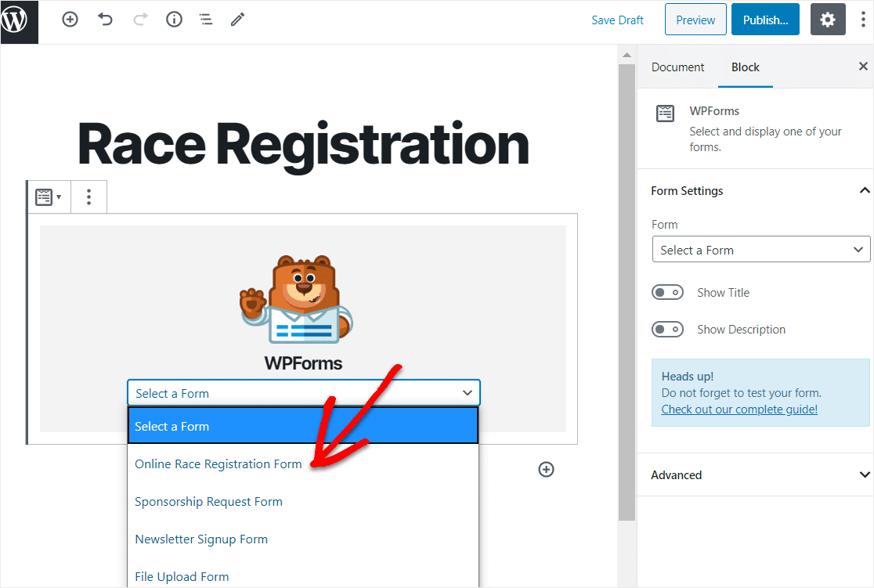Switch to the Block tab
Viewport: 874px width, 588px height.
(746, 67)
